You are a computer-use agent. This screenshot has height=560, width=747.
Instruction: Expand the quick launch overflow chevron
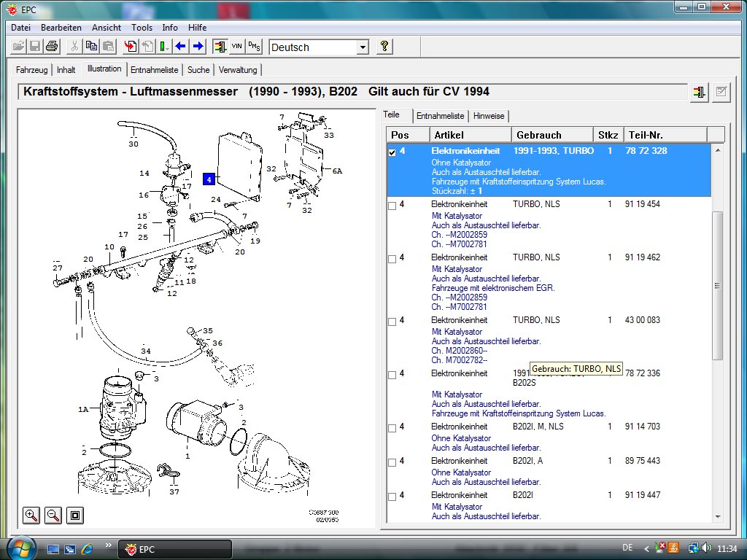(108, 545)
